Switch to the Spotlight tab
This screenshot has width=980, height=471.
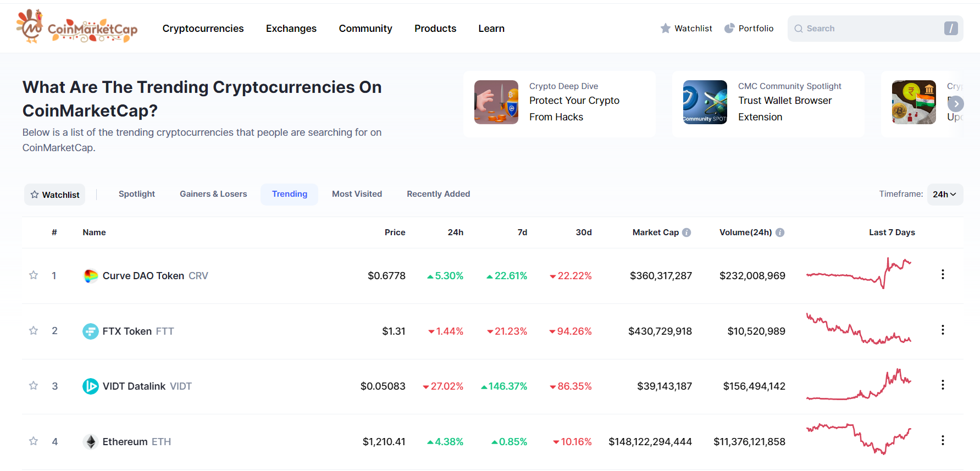pyautogui.click(x=137, y=194)
